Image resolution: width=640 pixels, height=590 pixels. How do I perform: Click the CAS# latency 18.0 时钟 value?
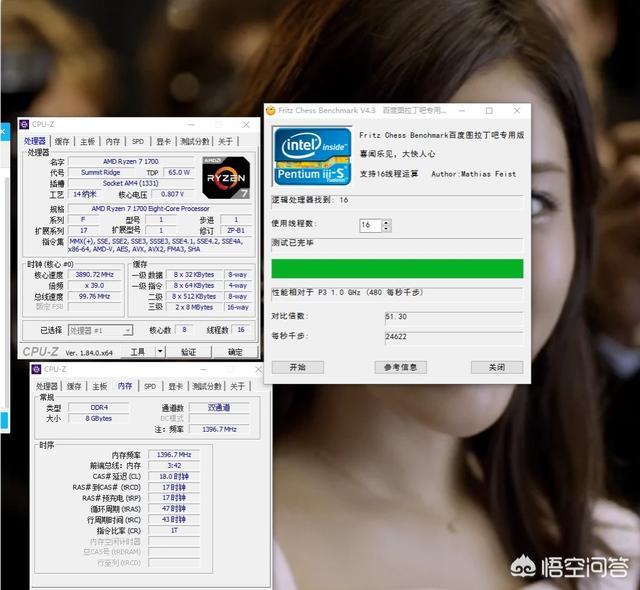coord(174,477)
